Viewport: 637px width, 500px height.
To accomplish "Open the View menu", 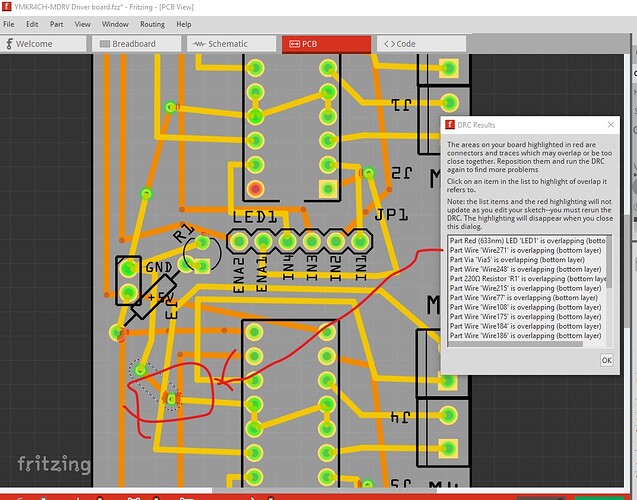I will click(x=82, y=24).
